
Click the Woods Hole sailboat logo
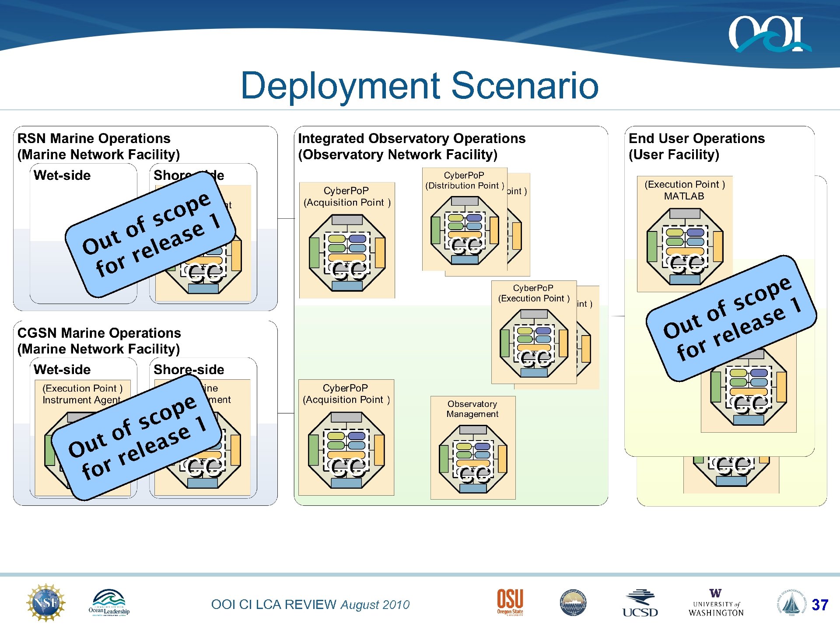791,603
